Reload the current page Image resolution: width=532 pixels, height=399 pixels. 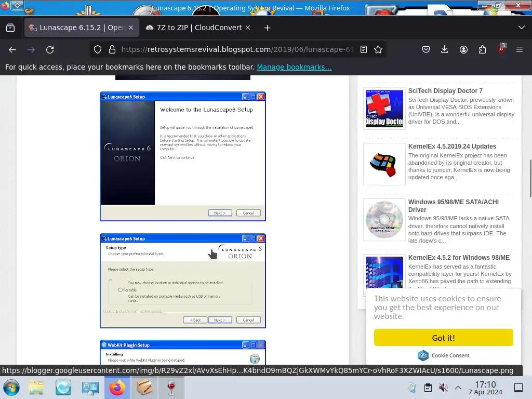(x=50, y=49)
